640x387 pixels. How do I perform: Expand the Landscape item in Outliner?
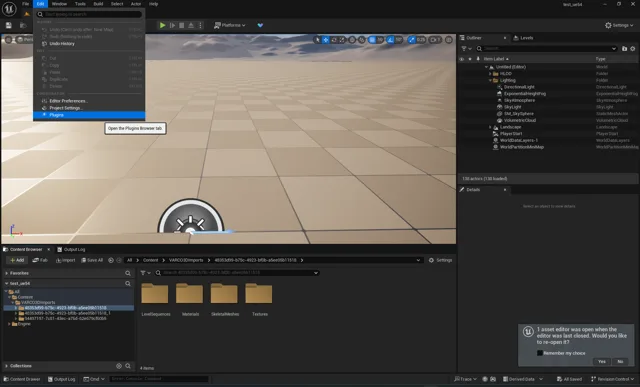[490, 127]
